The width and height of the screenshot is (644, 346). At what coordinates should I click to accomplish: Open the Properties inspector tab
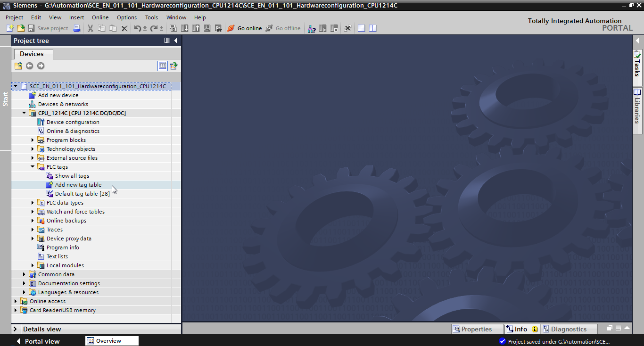point(477,329)
